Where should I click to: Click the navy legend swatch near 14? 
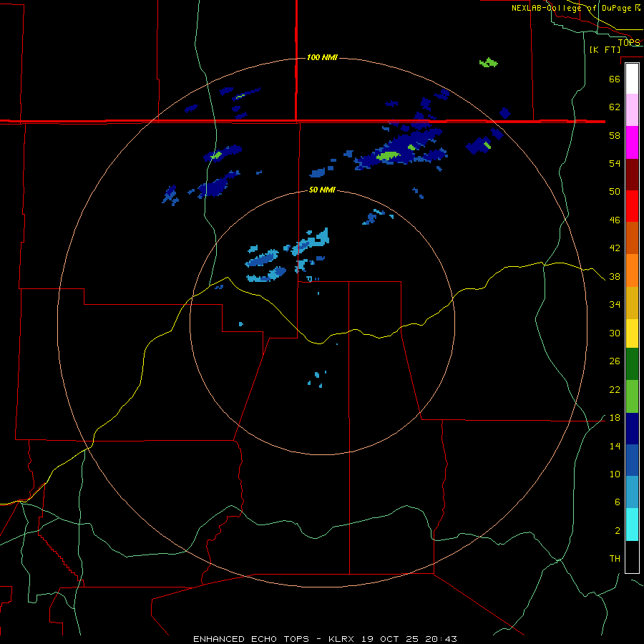632,429
